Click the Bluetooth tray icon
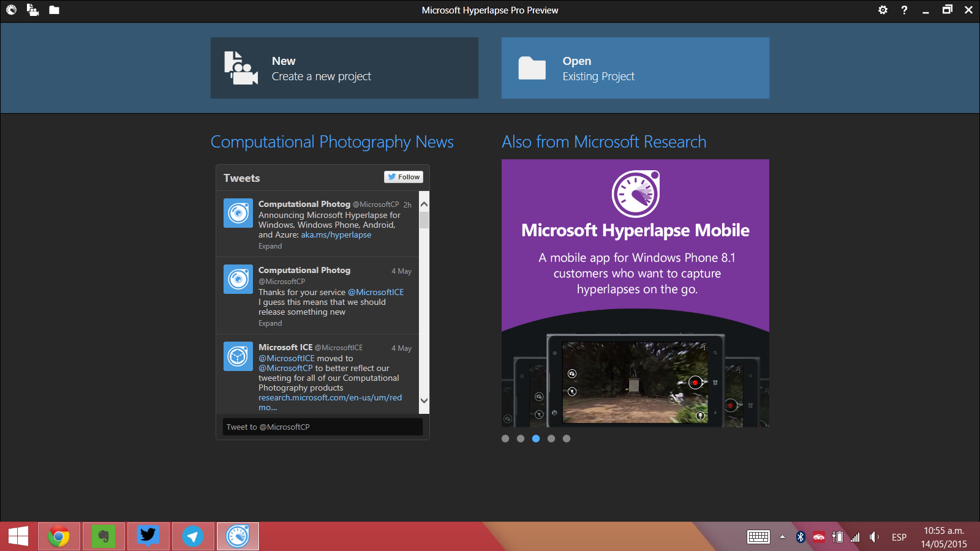Image resolution: width=980 pixels, height=551 pixels. (x=800, y=537)
